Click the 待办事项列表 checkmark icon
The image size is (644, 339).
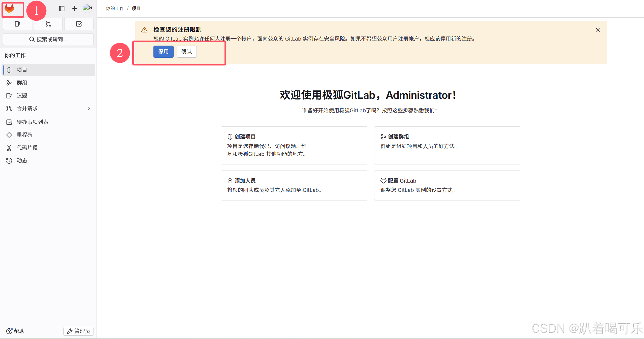(x=9, y=122)
